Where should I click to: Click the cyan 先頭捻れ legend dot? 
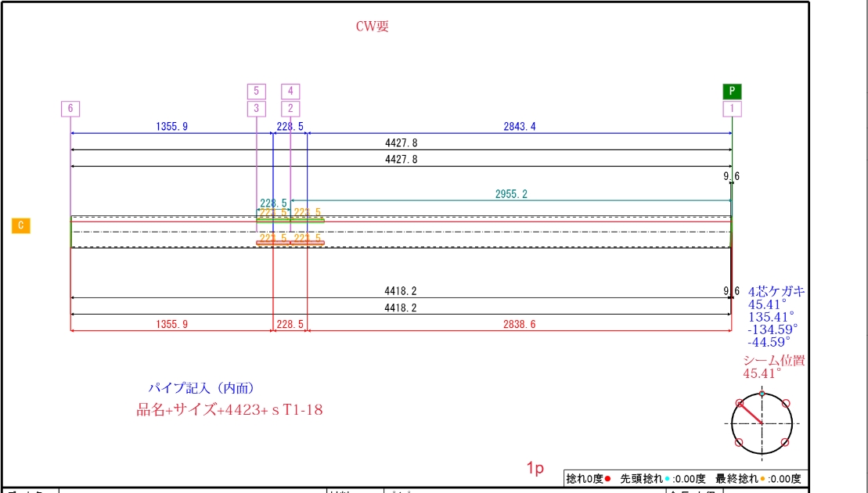click(x=667, y=479)
